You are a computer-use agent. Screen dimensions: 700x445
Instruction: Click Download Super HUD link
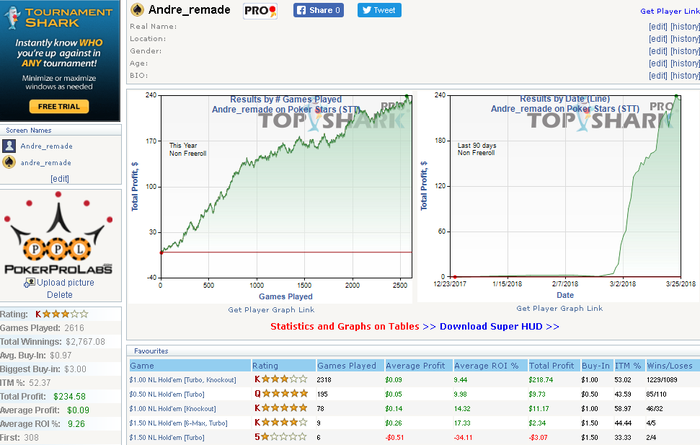point(500,326)
